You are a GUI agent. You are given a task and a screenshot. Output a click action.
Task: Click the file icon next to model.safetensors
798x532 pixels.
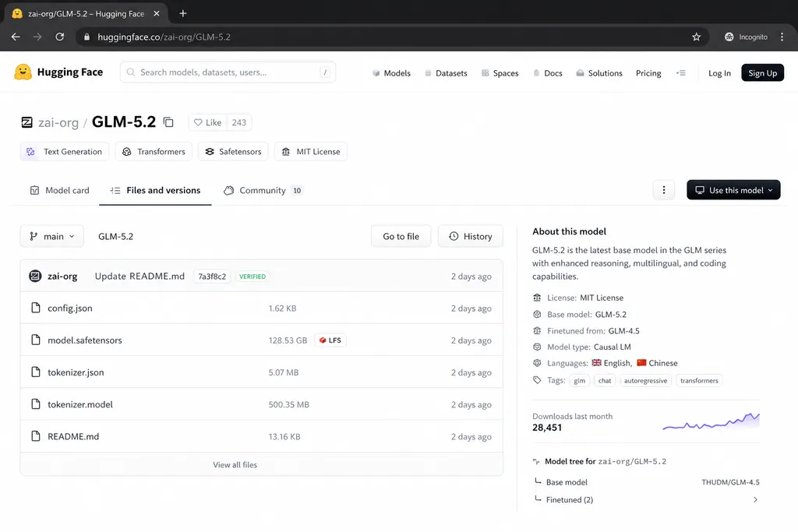tap(36, 340)
